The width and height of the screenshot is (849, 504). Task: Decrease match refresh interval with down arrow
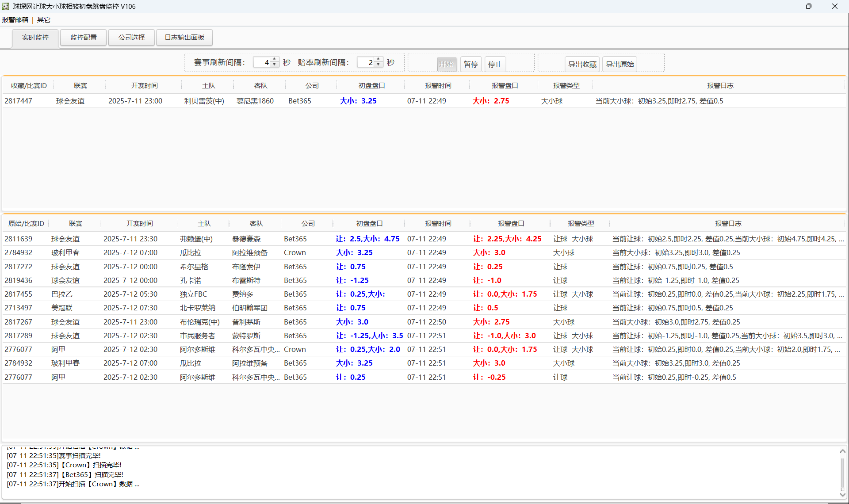tap(275, 65)
